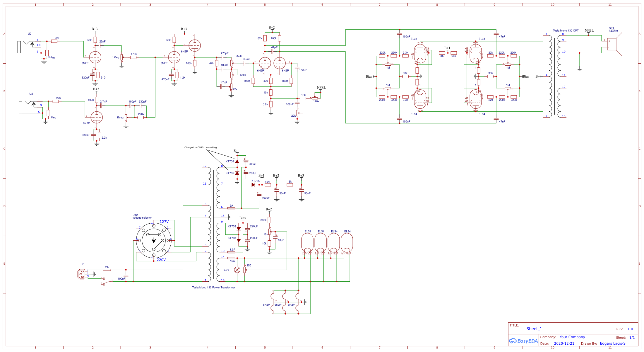Image resolution: width=644 pixels, height=352 pixels.
Task: Select the 5A fuse symbol
Action: tap(231, 208)
